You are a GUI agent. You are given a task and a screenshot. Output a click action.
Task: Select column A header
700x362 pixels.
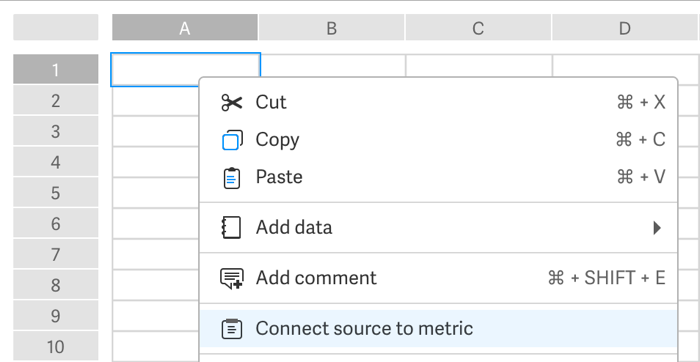[185, 27]
